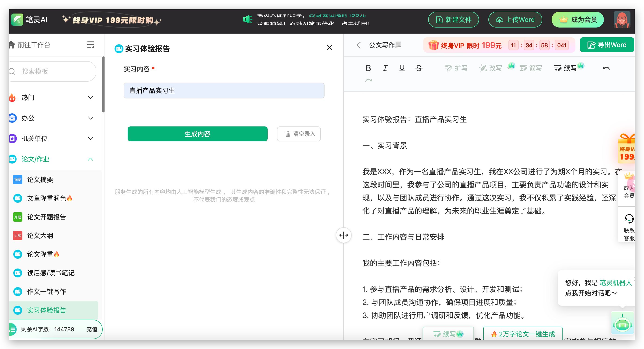Click the green 生成内容 button
The image size is (644, 349).
click(197, 134)
